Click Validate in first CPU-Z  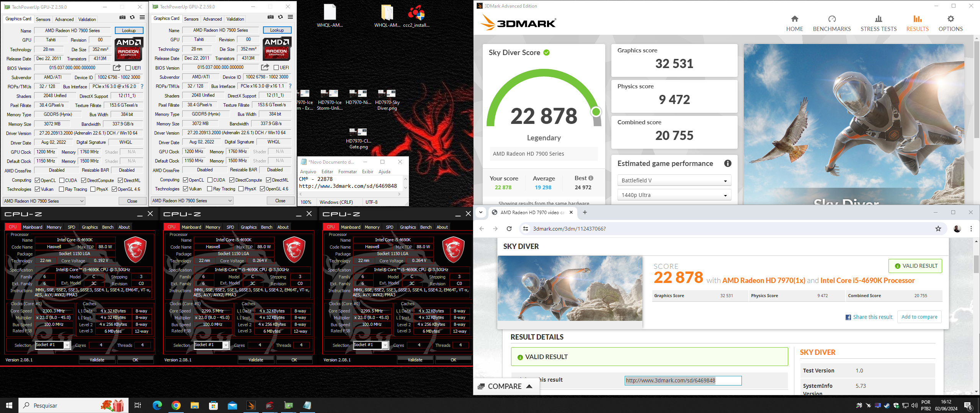pyautogui.click(x=97, y=360)
